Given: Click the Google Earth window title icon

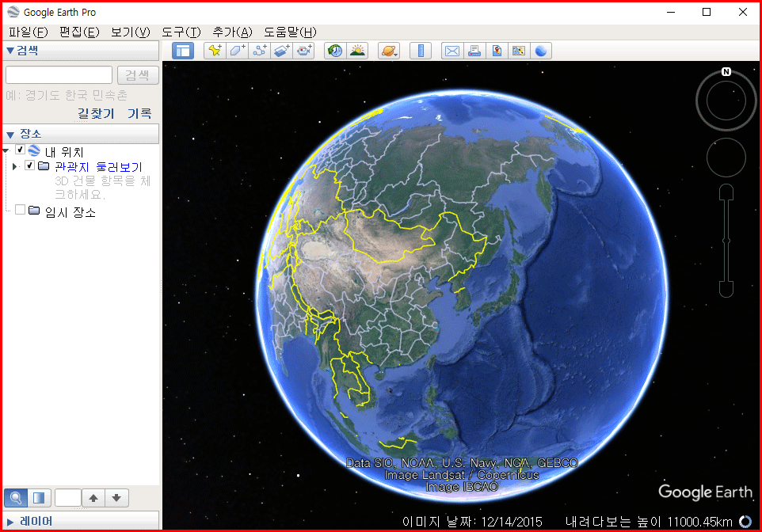Looking at the screenshot, I should (13, 12).
